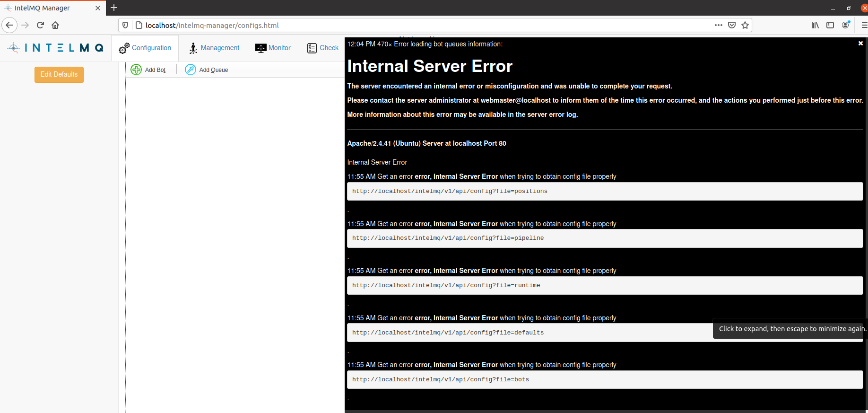The height and width of the screenshot is (413, 868).
Task: Open the Firefox account icon
Action: (845, 25)
